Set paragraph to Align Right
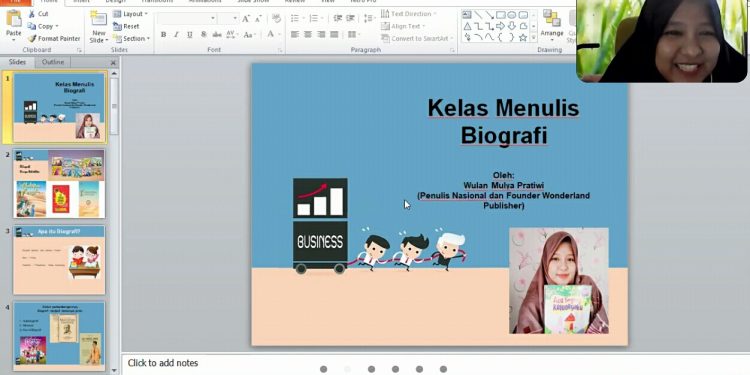Screen dimensions: 750x375 (x=321, y=34)
